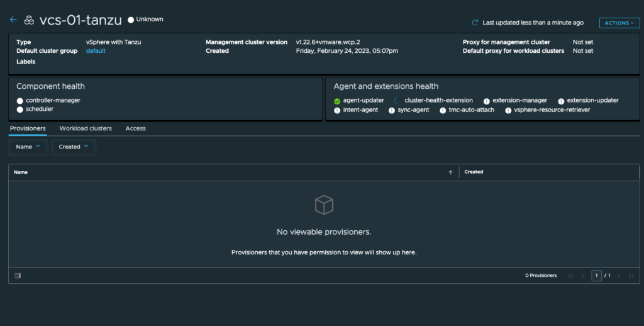Expand the Name filter dropdown

[28, 147]
